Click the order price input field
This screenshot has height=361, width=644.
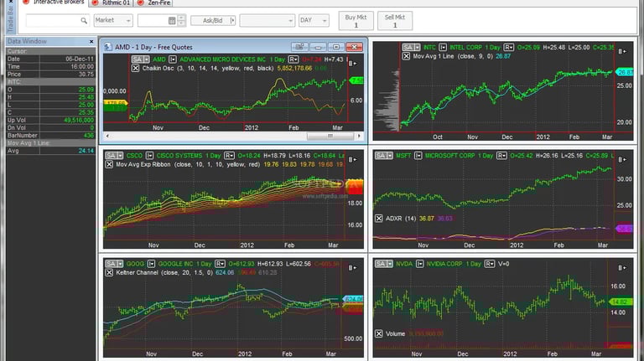[153, 20]
